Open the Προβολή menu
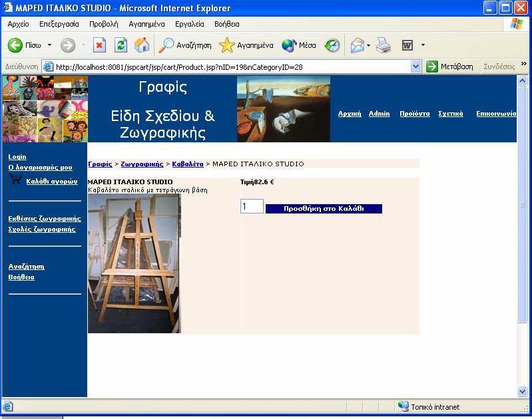The height and width of the screenshot is (419, 532). pos(103,24)
